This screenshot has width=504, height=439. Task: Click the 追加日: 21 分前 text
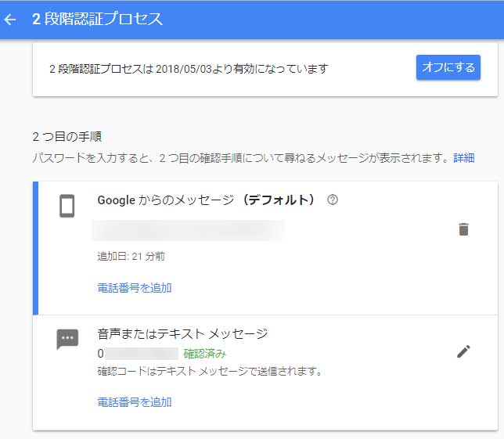tap(131, 256)
